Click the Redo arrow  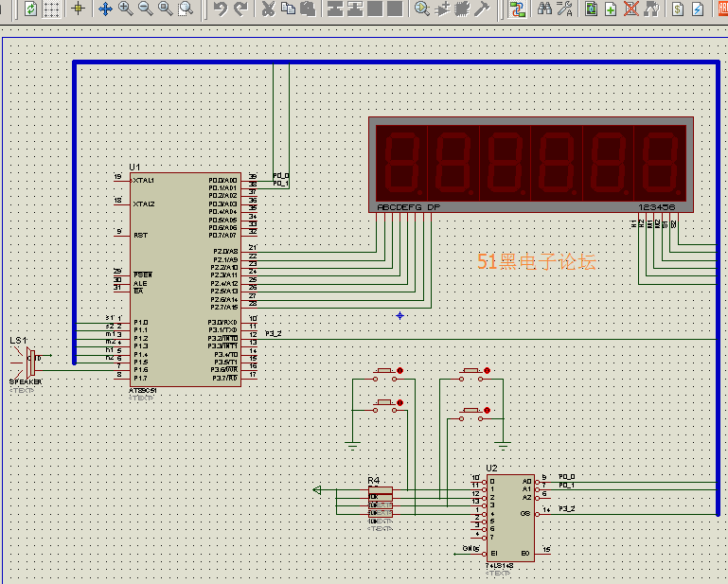coord(240,9)
